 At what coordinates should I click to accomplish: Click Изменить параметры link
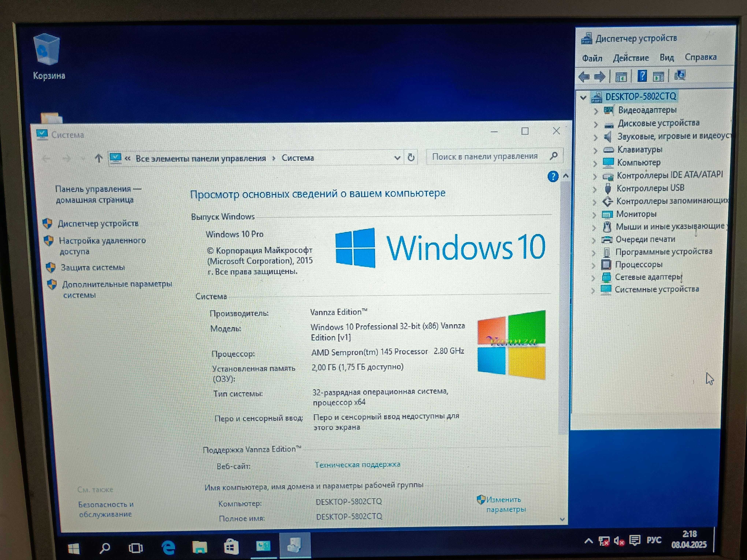tap(506, 504)
